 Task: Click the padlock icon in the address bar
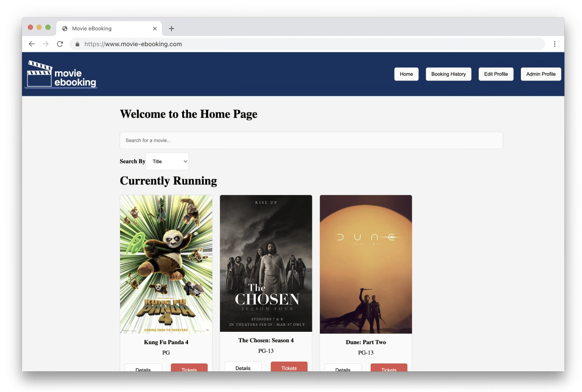(77, 44)
